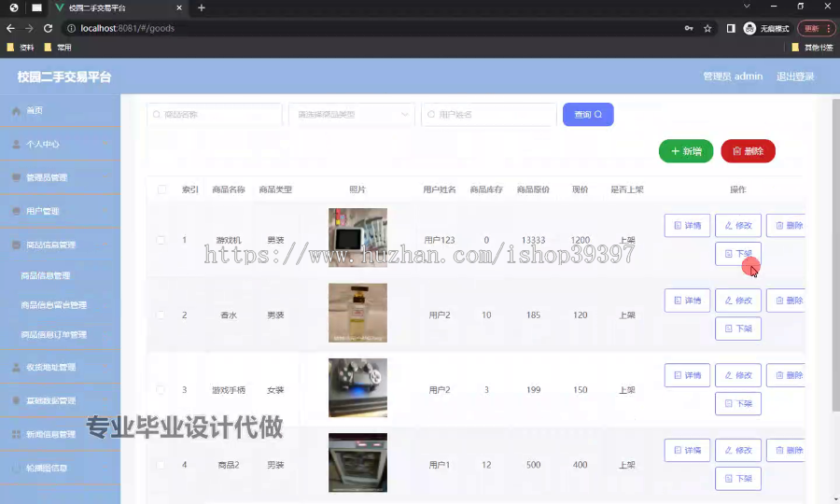Expand the 新闻信息管理 sidebar menu
The image size is (840, 504).
(60, 434)
